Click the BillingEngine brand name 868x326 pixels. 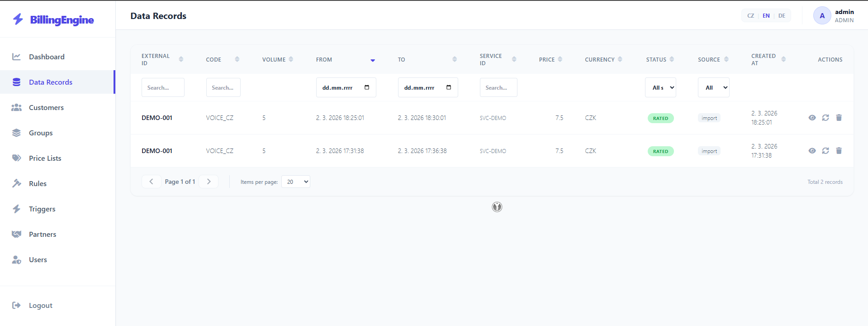click(62, 19)
